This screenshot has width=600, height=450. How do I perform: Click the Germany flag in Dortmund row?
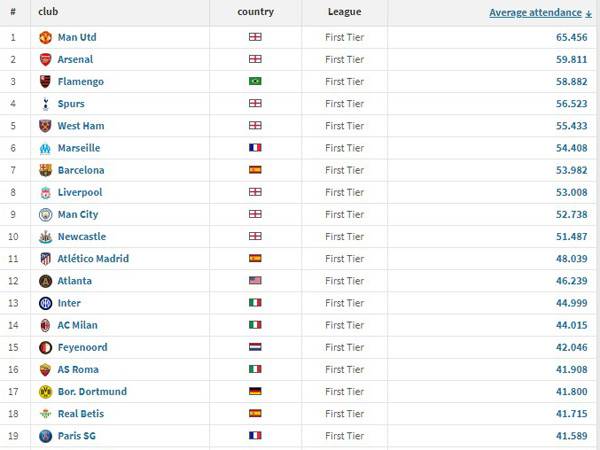point(255,391)
